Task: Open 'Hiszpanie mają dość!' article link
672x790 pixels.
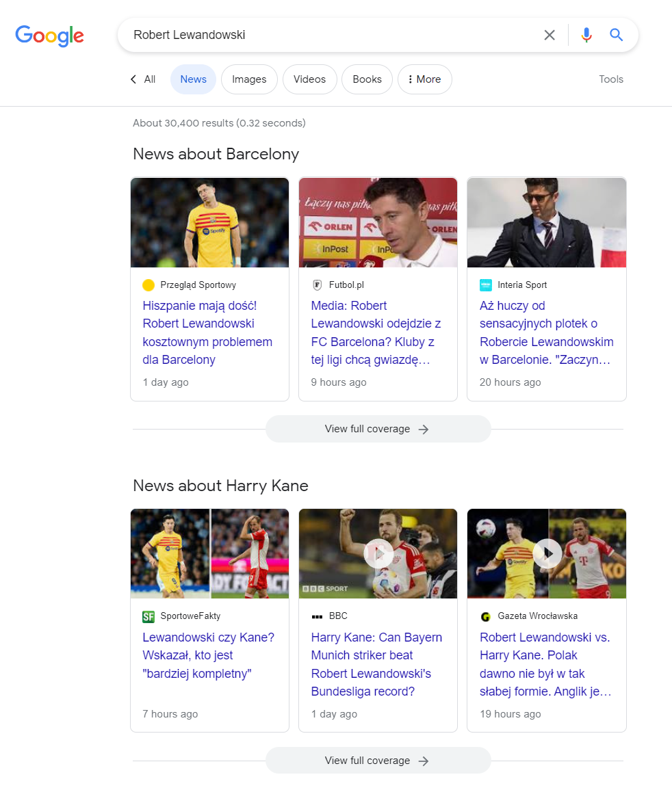Action: click(207, 332)
